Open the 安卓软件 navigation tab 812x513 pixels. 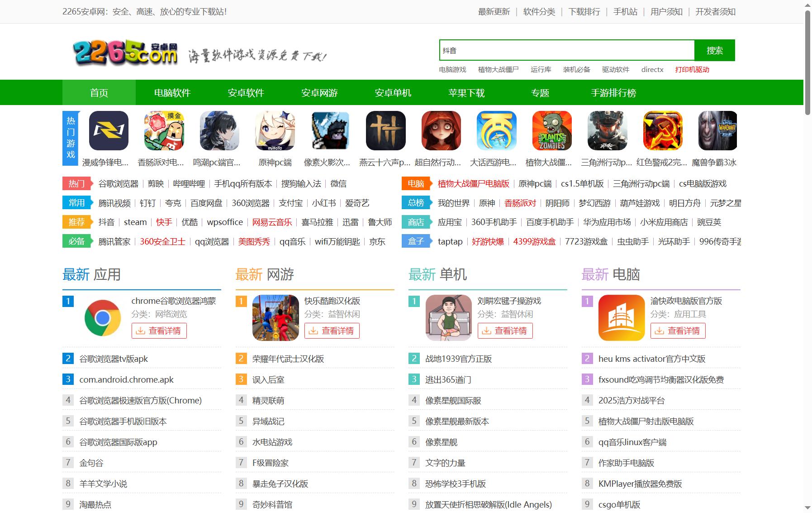tap(246, 93)
